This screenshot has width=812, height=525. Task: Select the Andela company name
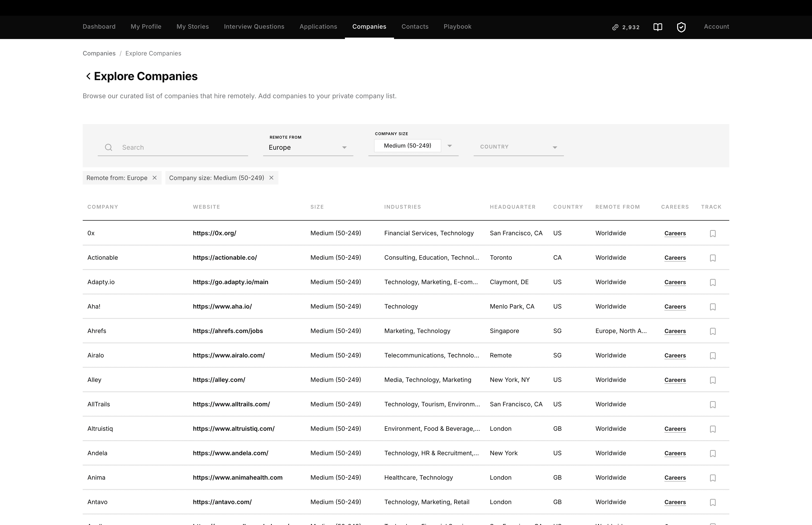(x=98, y=453)
